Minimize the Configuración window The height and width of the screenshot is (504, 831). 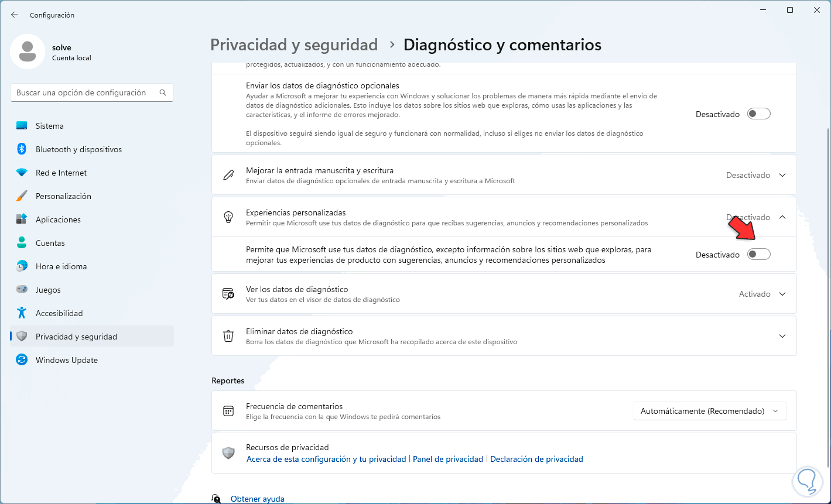coord(763,10)
